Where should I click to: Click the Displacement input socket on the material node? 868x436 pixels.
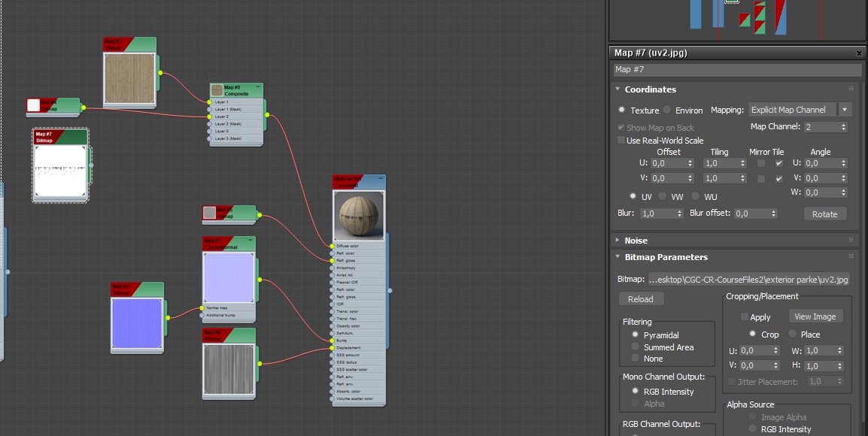[331, 347]
